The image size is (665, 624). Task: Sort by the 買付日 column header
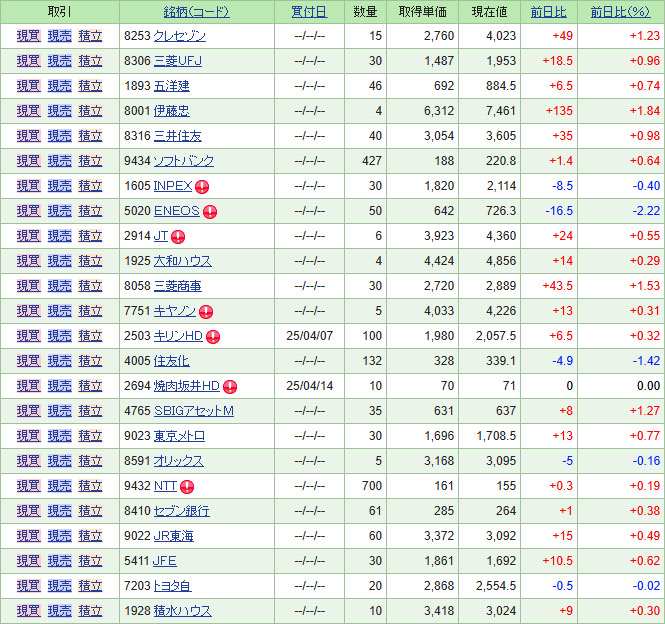[309, 12]
